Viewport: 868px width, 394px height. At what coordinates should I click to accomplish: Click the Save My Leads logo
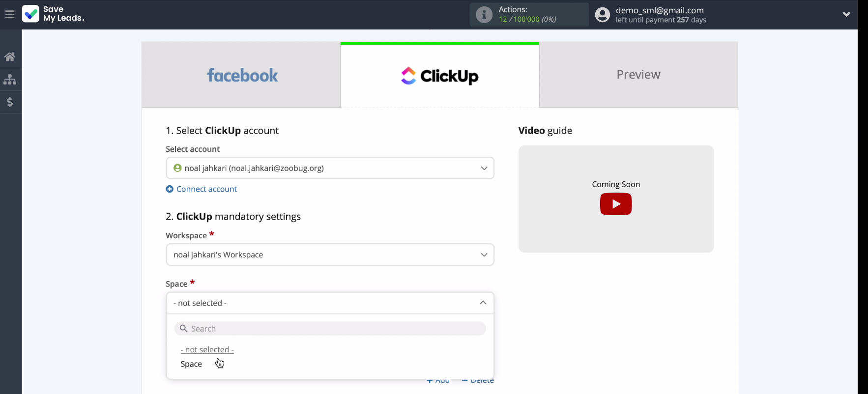pos(53,14)
